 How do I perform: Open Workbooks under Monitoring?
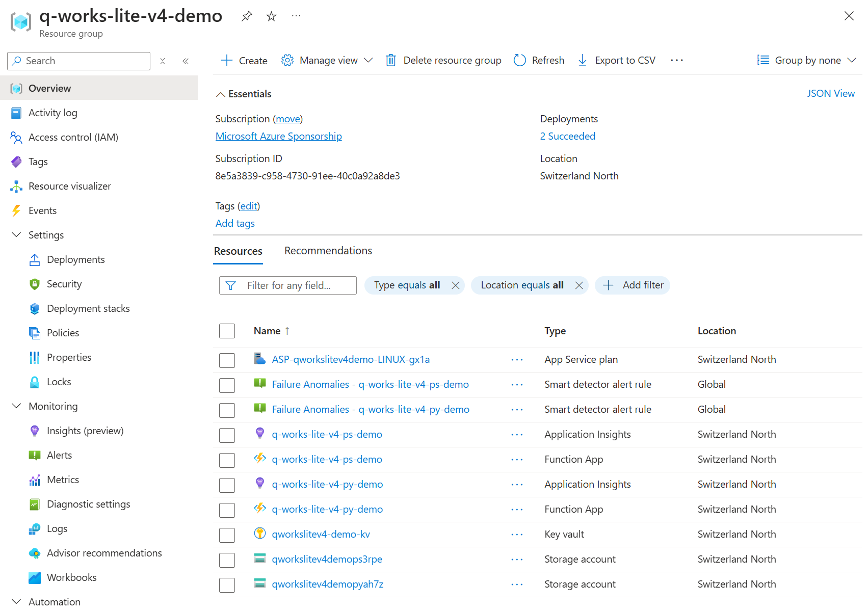[x=72, y=577]
